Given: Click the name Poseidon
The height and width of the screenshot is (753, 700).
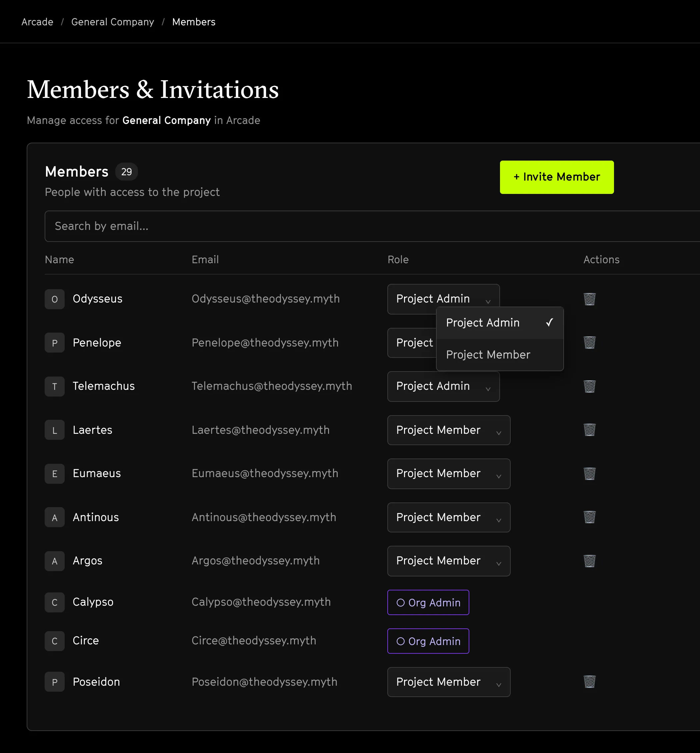Looking at the screenshot, I should point(96,682).
